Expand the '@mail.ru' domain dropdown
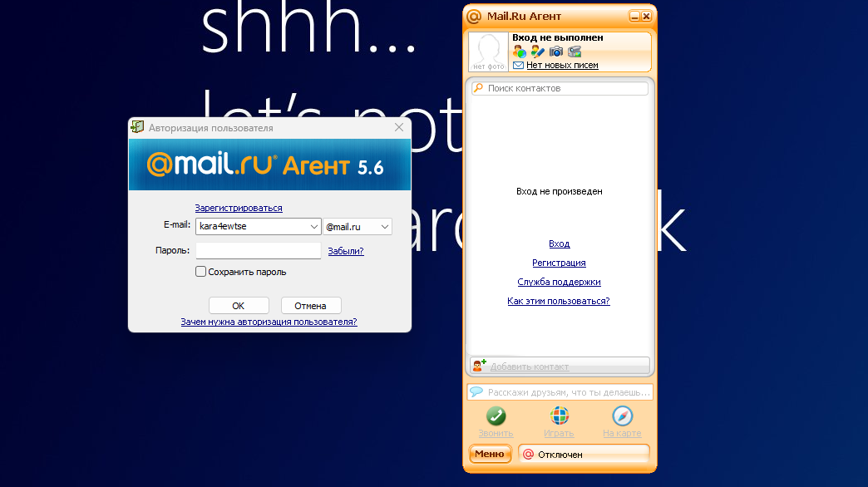The image size is (868, 487). pos(358,227)
